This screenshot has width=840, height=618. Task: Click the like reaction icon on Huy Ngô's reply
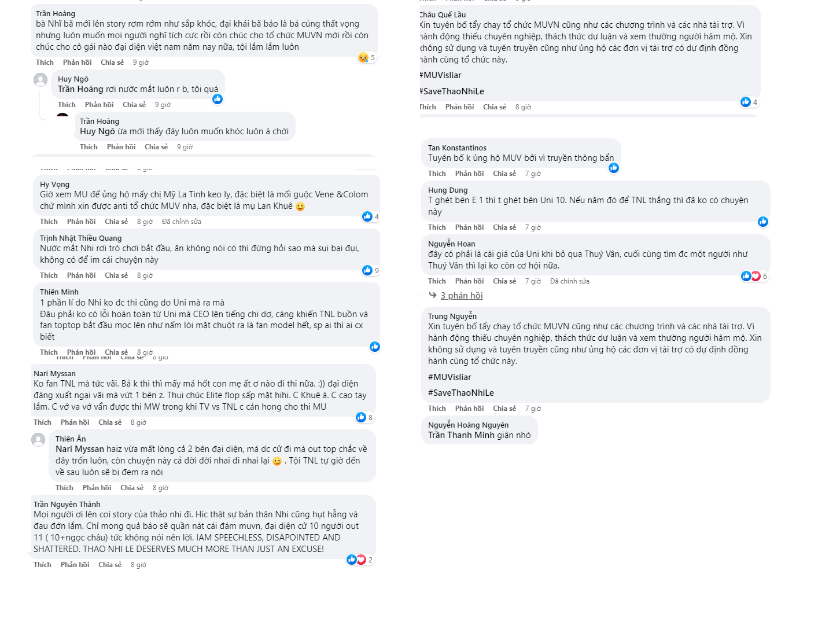[218, 99]
